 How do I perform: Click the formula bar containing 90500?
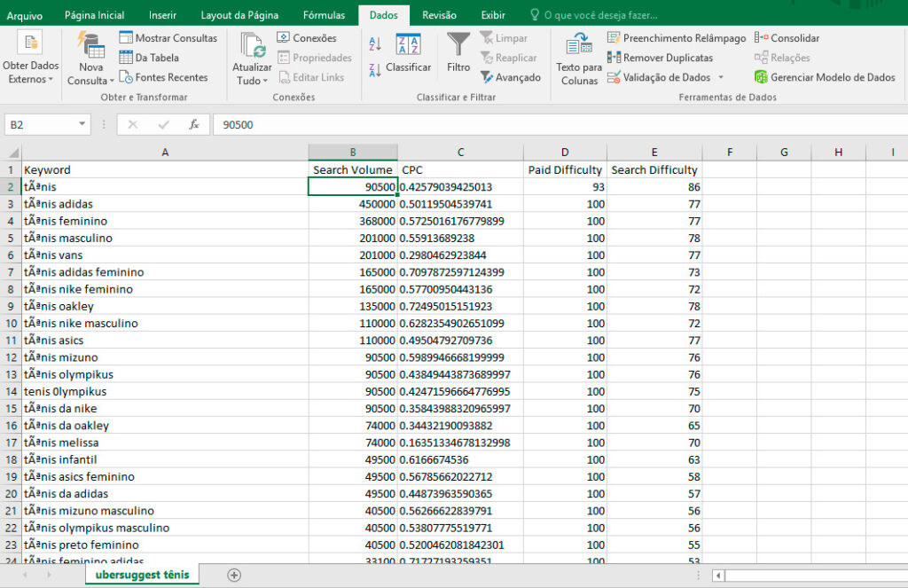pos(560,124)
